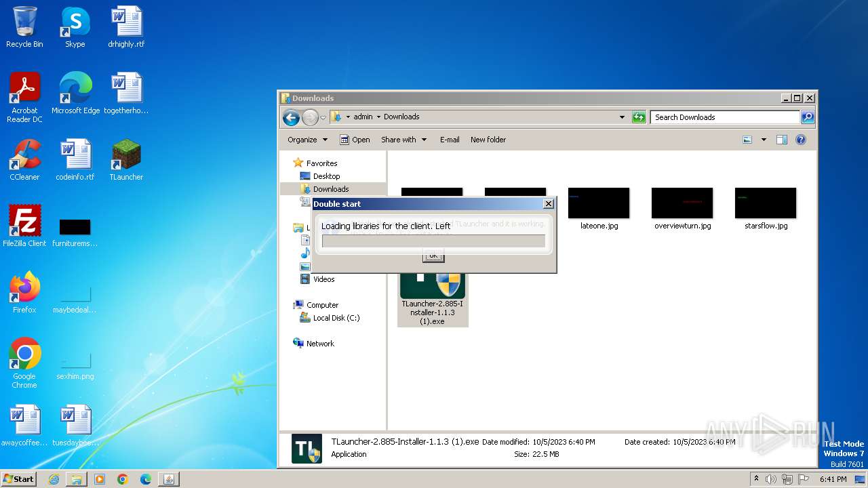This screenshot has height=488, width=868.
Task: Select Favorites in the navigation pane
Action: pos(321,163)
